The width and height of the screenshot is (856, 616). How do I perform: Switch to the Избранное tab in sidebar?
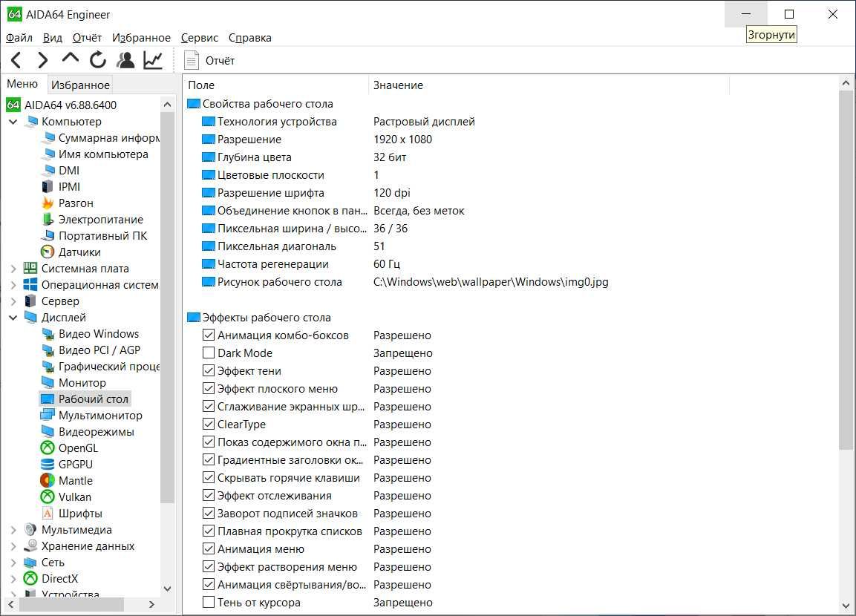pos(80,85)
